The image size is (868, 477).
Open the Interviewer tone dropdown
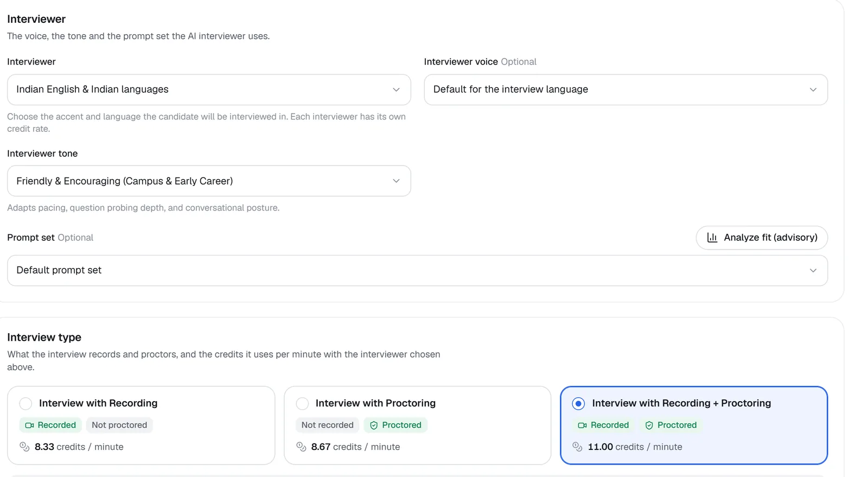[209, 181]
